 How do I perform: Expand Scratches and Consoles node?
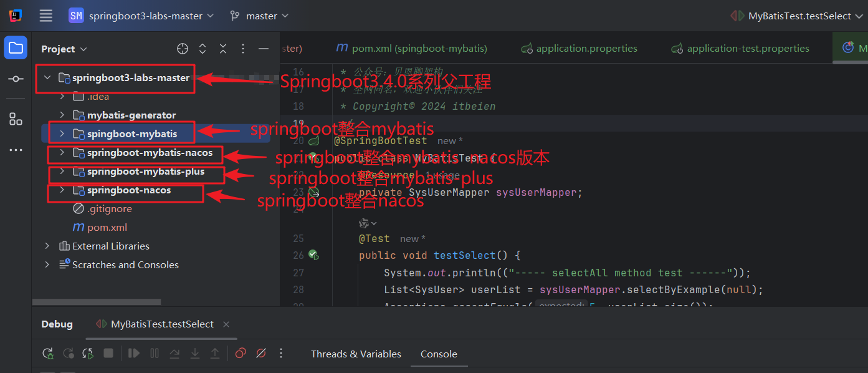coord(47,264)
